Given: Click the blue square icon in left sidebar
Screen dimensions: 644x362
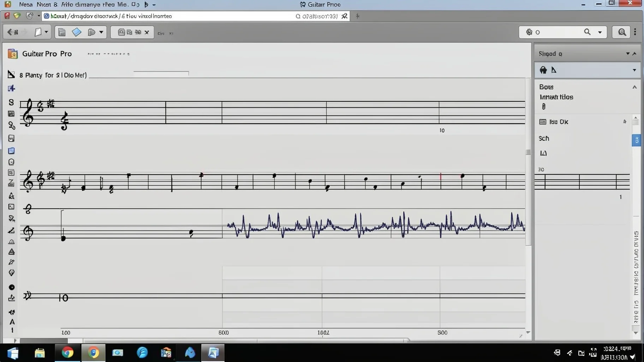Looking at the screenshot, I should point(11,151).
